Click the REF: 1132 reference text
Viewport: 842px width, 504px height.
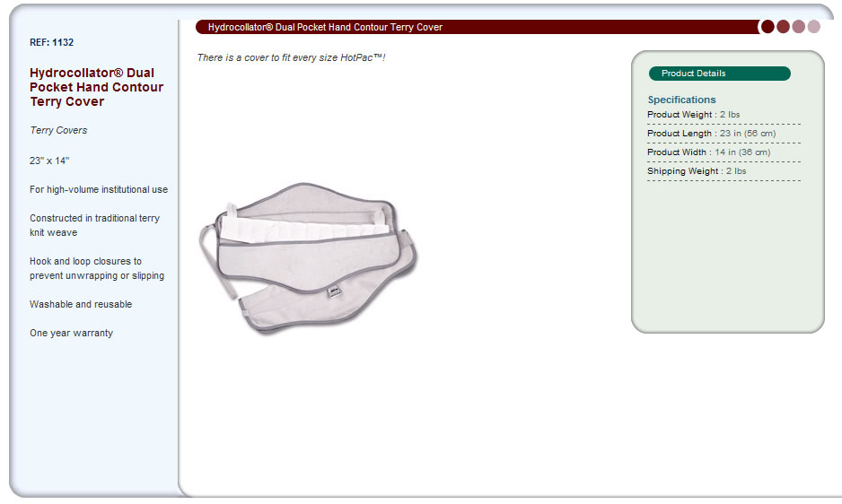51,42
